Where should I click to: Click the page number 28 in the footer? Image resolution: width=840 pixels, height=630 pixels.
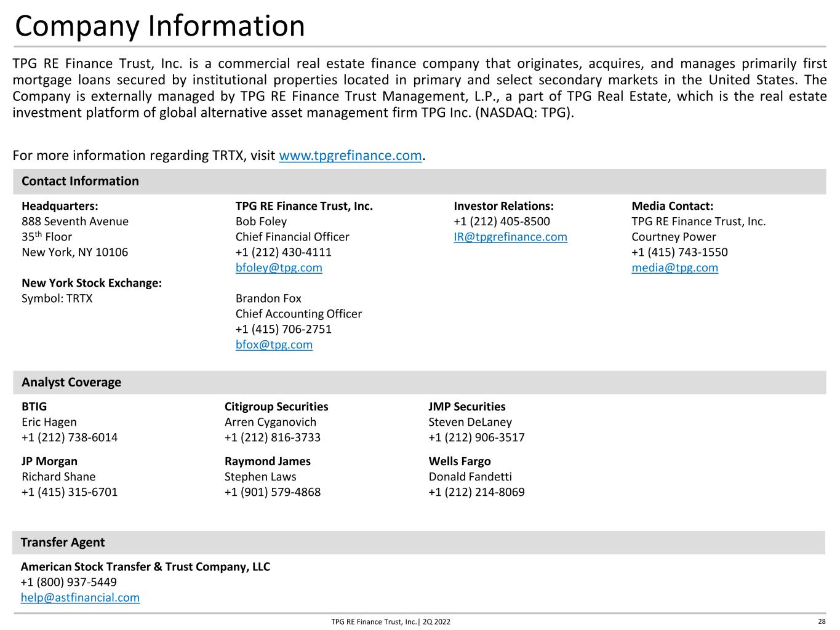(822, 621)
